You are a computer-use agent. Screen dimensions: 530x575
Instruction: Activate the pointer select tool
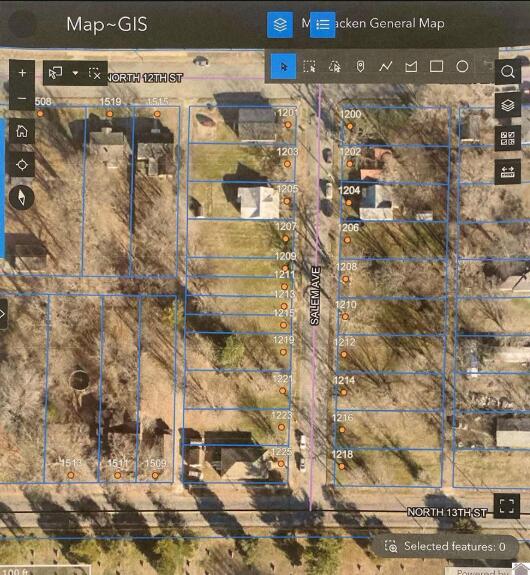click(284, 66)
